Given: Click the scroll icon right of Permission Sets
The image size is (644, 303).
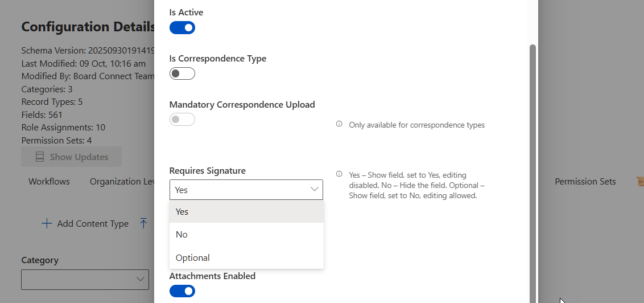Looking at the screenshot, I should [x=640, y=181].
